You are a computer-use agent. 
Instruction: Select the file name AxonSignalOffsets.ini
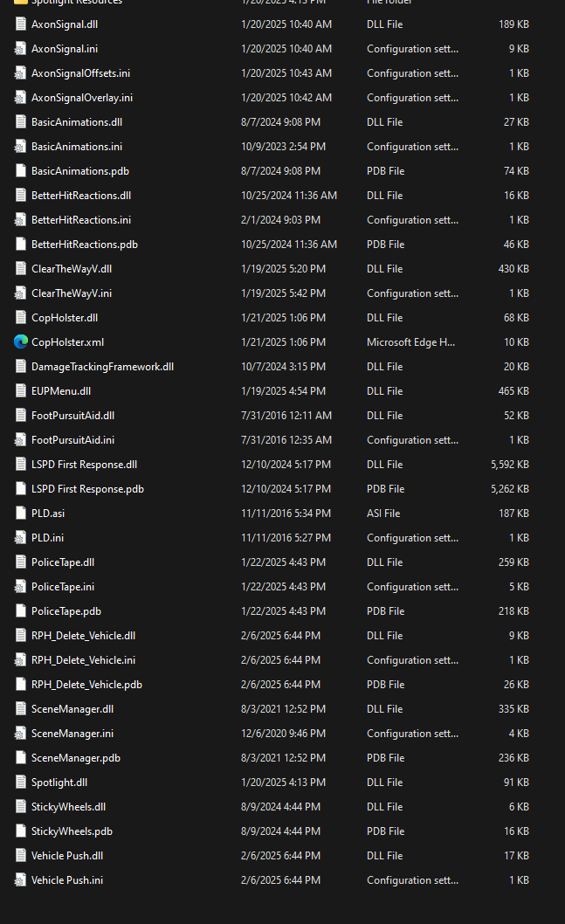[x=80, y=73]
